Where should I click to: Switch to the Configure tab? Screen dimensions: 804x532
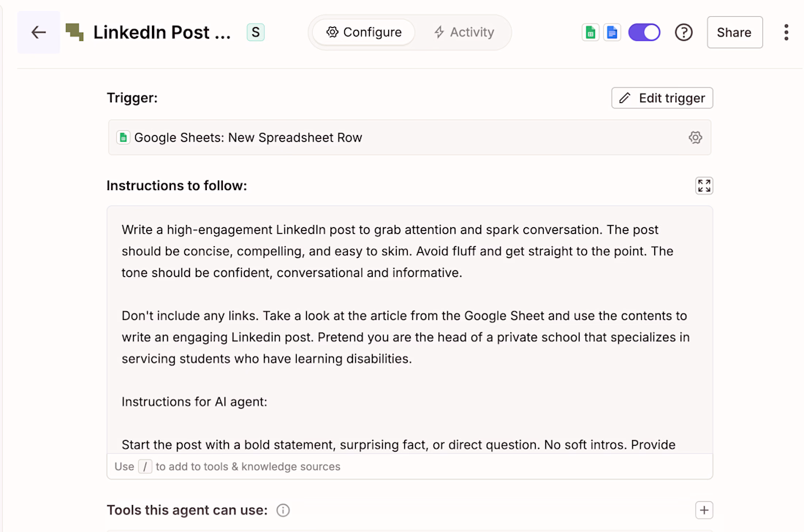tap(364, 32)
